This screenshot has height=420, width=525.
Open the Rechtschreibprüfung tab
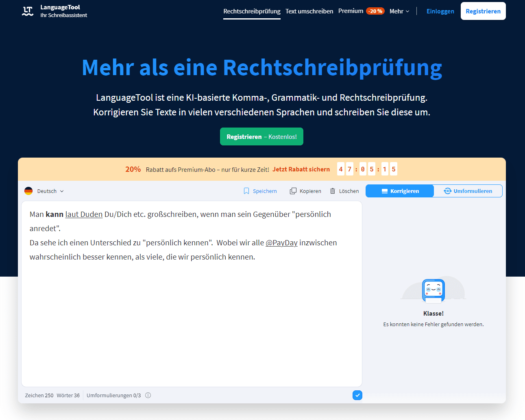(252, 11)
